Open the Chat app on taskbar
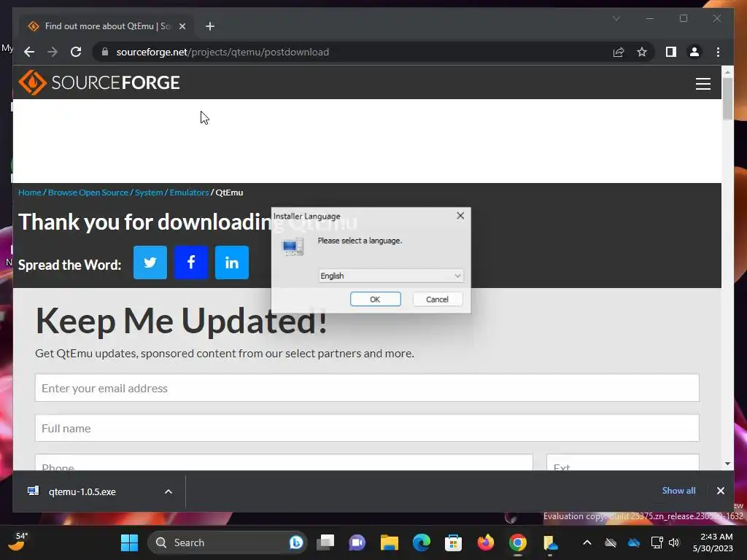 pos(357,542)
